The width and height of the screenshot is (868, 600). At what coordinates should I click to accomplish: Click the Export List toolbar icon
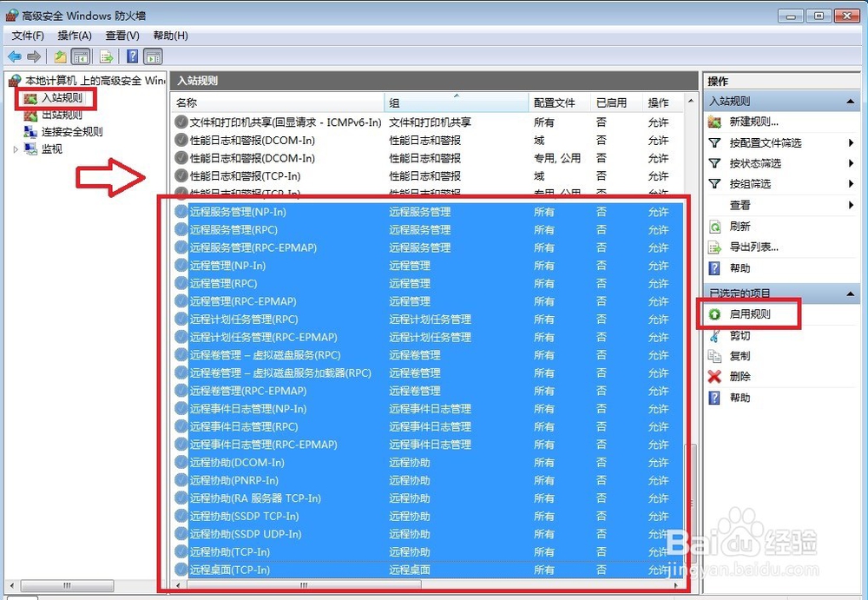(x=105, y=56)
